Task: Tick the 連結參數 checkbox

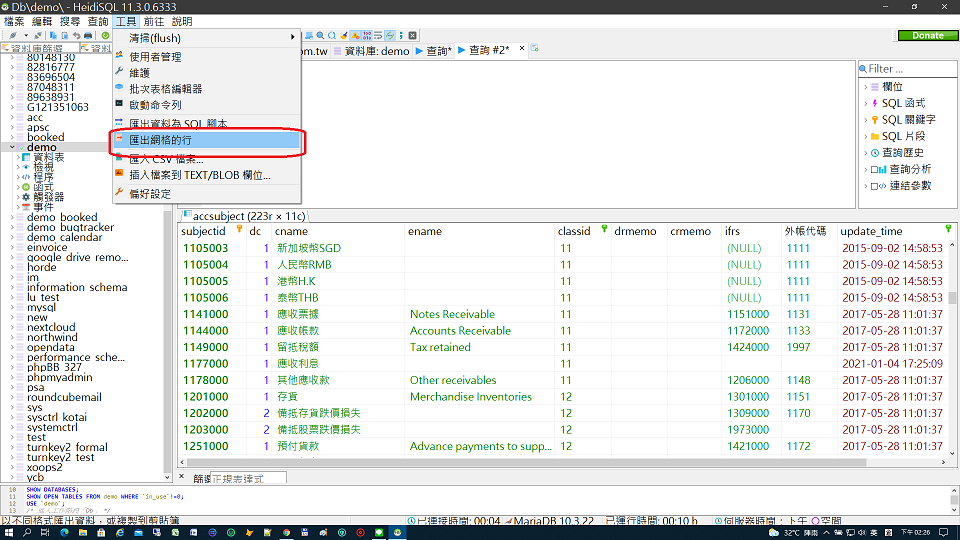Action: pyautogui.click(x=875, y=186)
